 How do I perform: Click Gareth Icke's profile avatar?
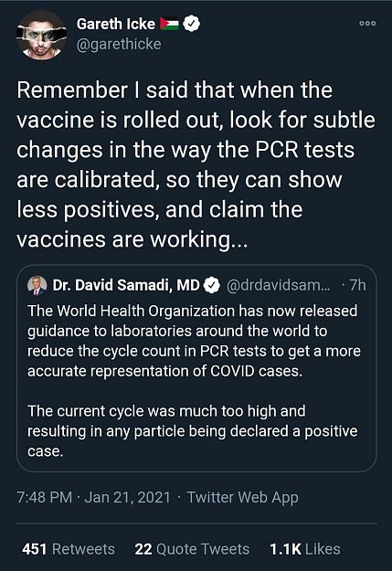(x=41, y=35)
